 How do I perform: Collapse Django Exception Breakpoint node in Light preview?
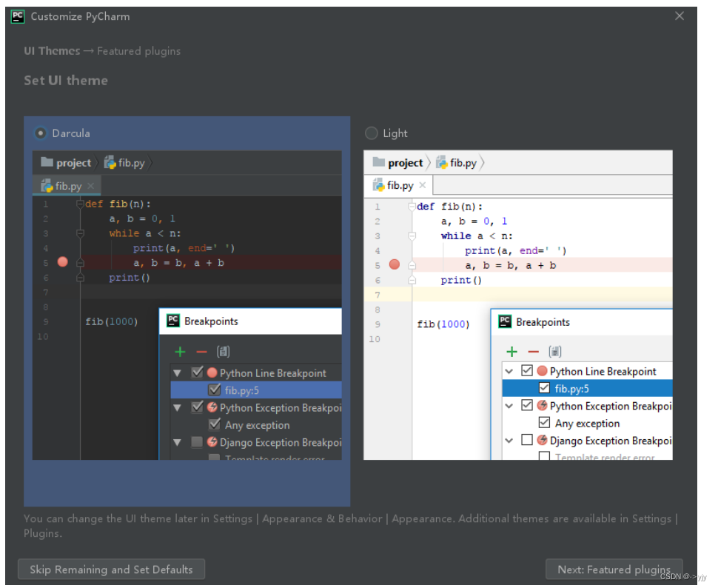point(509,441)
